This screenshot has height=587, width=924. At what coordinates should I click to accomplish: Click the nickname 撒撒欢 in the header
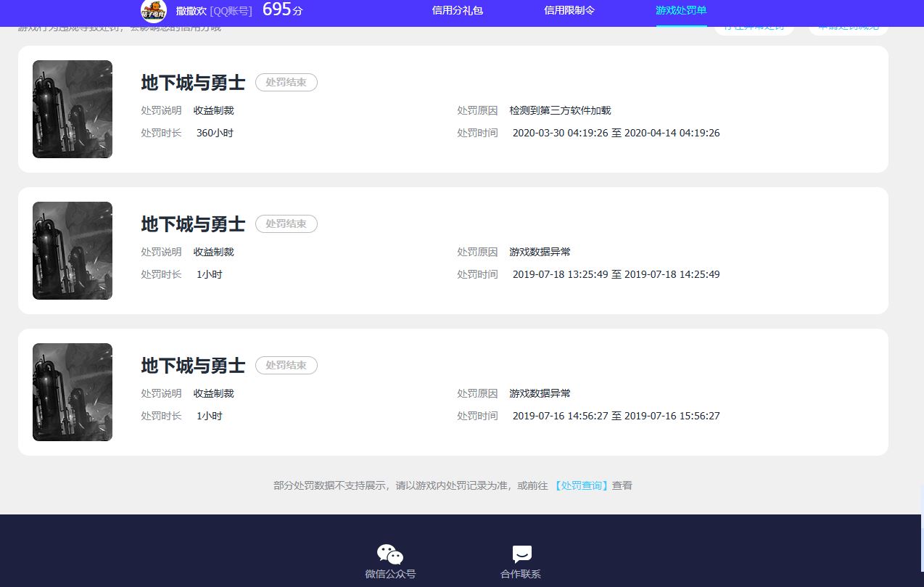pyautogui.click(x=191, y=11)
